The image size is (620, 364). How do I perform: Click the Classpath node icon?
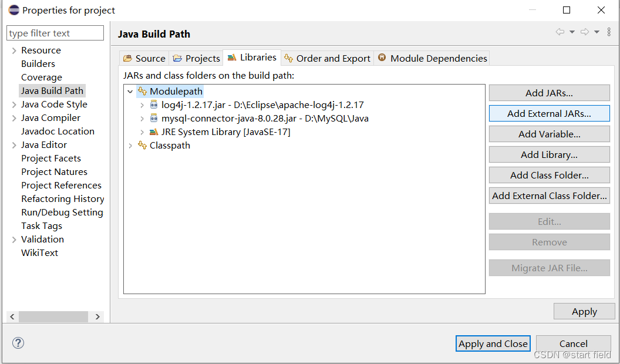(x=143, y=145)
